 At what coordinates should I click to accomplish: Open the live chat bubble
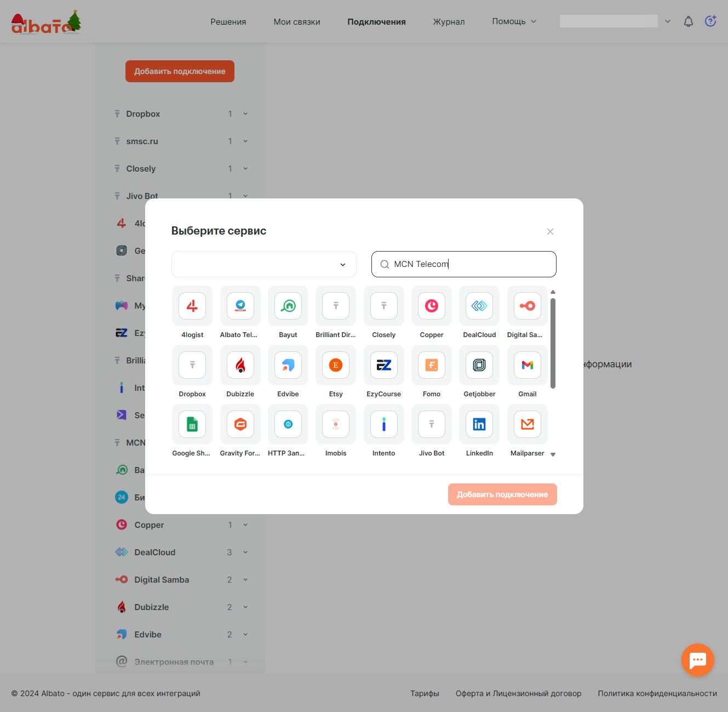coord(698,660)
